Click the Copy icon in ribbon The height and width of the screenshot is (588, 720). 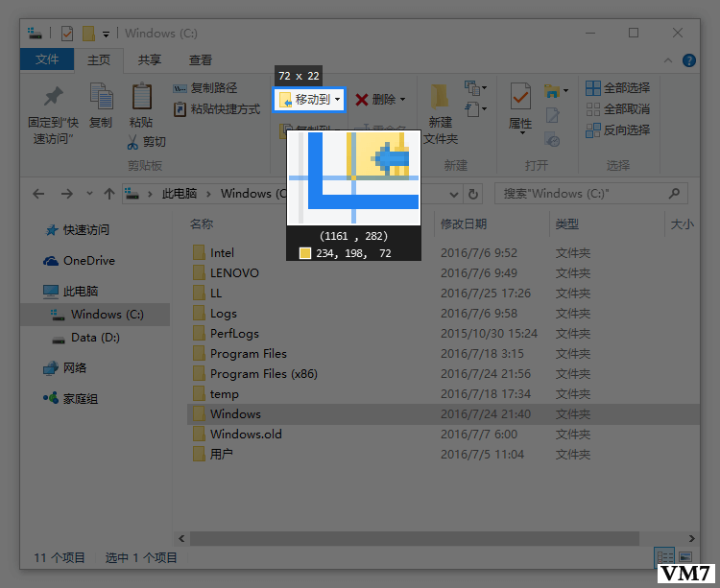tap(101, 98)
